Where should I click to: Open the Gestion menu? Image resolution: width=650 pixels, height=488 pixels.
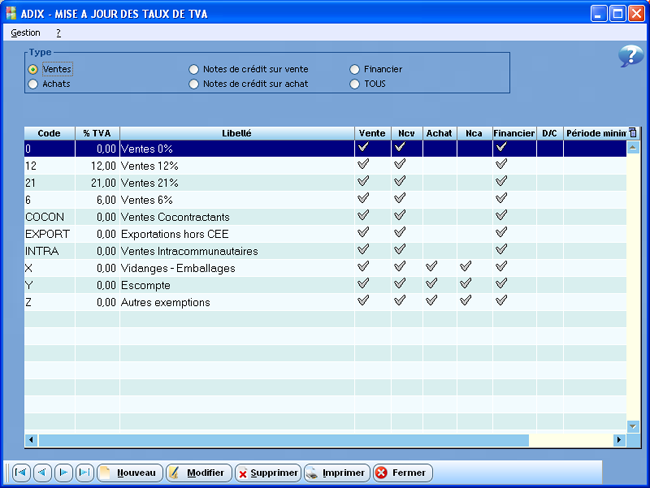point(25,33)
